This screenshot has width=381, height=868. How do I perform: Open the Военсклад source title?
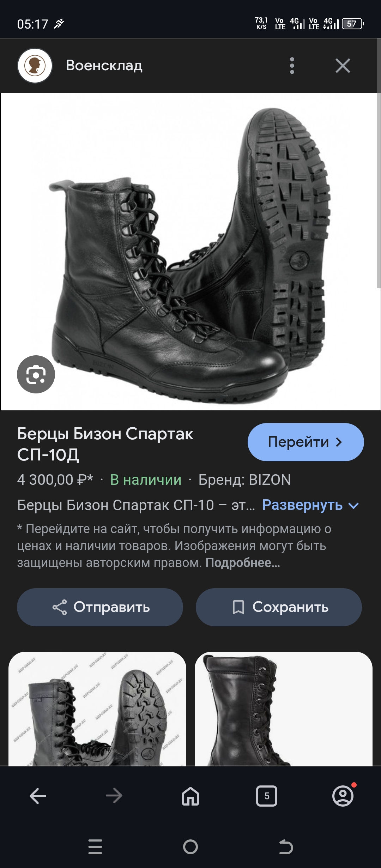click(x=104, y=66)
